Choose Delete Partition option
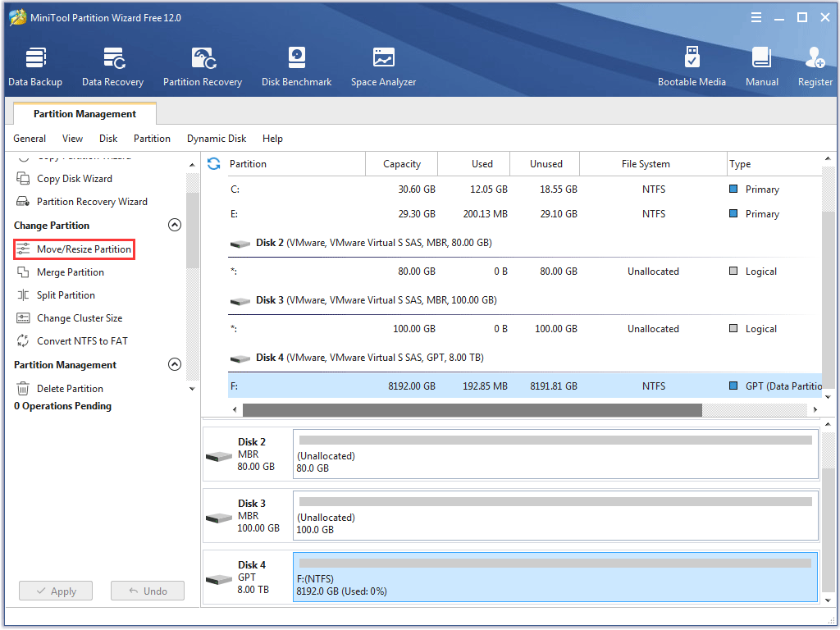 pos(71,388)
